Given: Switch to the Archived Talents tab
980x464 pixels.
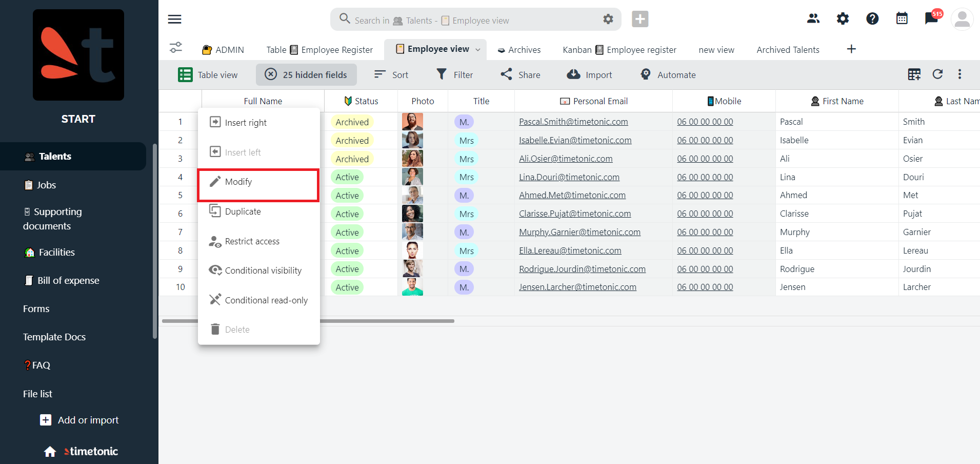Looking at the screenshot, I should [x=788, y=50].
